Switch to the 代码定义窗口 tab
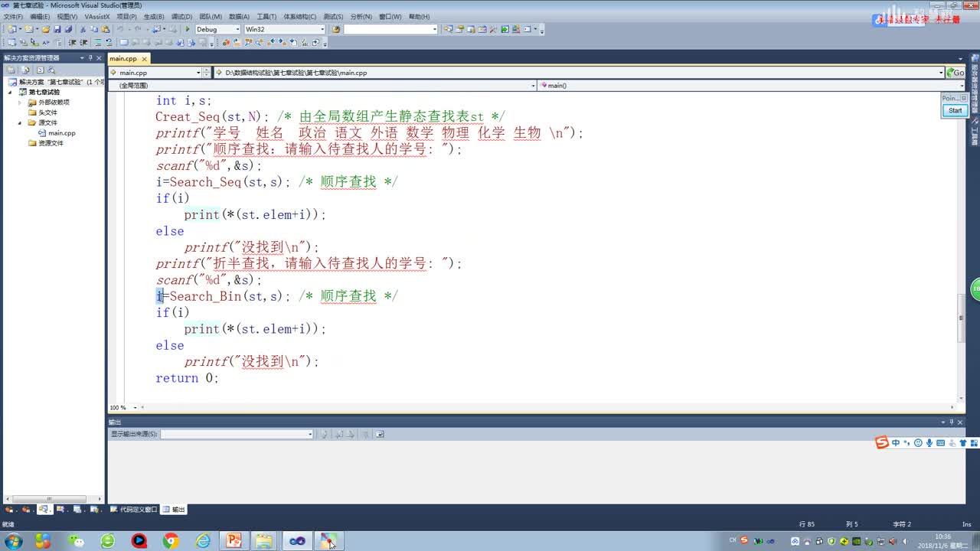The height and width of the screenshot is (551, 980). pyautogui.click(x=134, y=510)
